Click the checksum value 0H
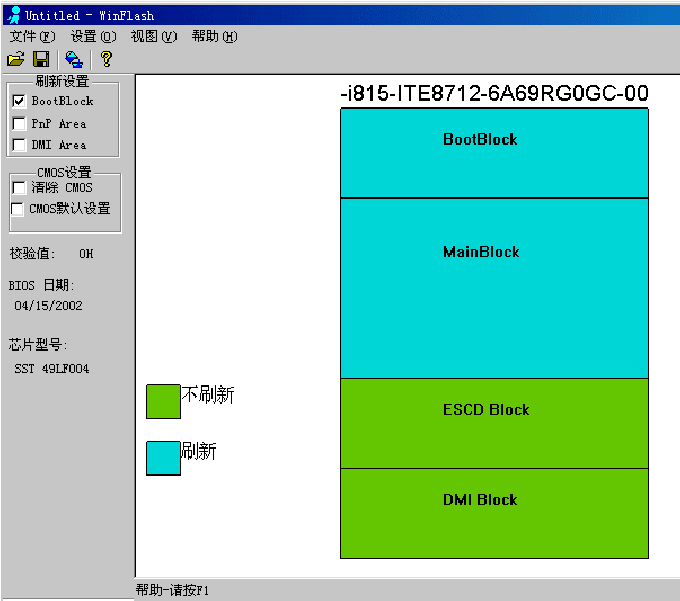Screen dimensions: 680x601 [x=86, y=254]
